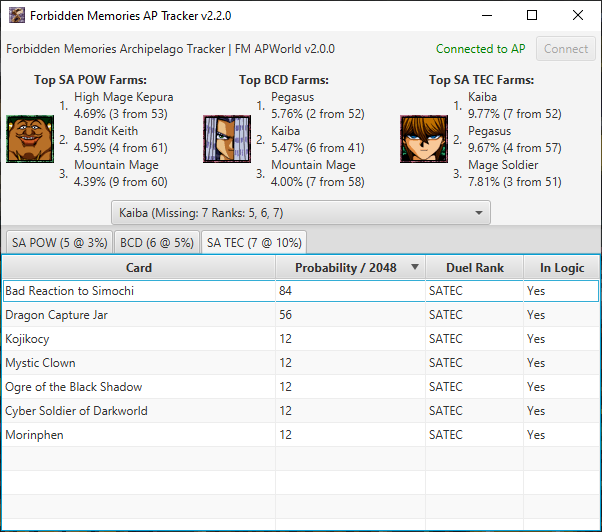The width and height of the screenshot is (602, 532).
Task: Select the Cyber Soldier of Darkworld row
Action: [x=301, y=411]
